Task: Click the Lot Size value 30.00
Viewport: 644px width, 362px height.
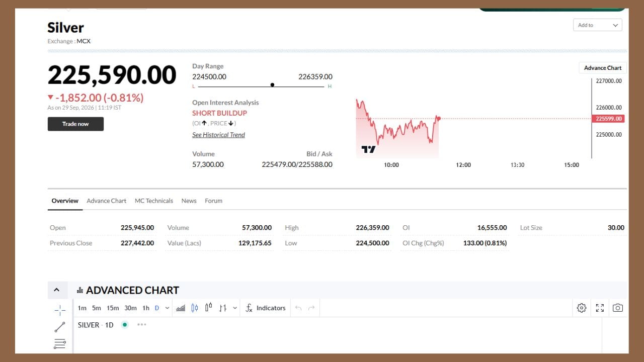Action: [x=616, y=228]
